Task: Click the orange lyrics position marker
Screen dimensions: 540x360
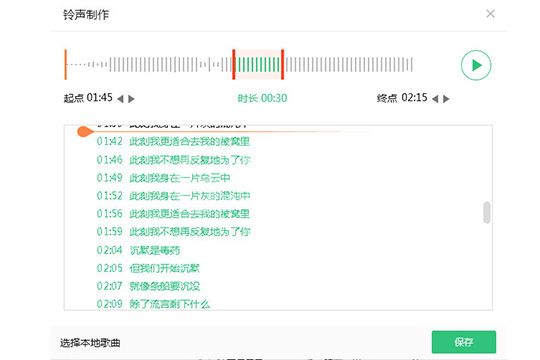Action: click(x=85, y=131)
